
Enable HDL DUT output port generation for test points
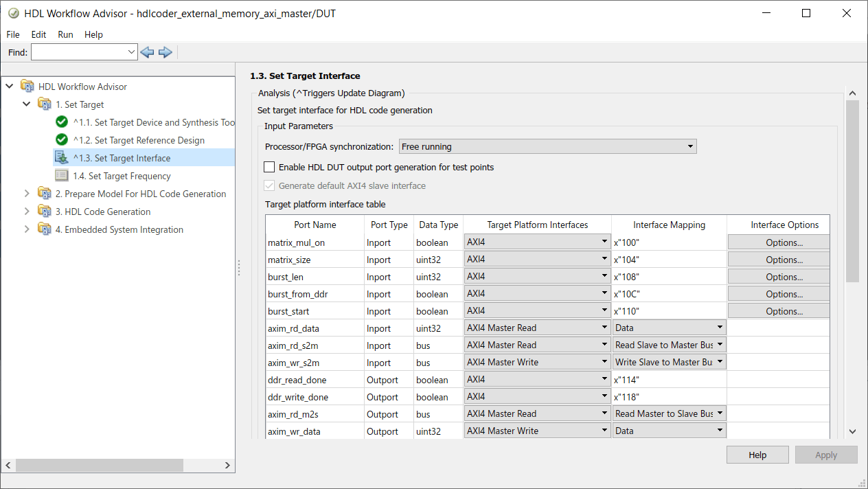pyautogui.click(x=269, y=167)
